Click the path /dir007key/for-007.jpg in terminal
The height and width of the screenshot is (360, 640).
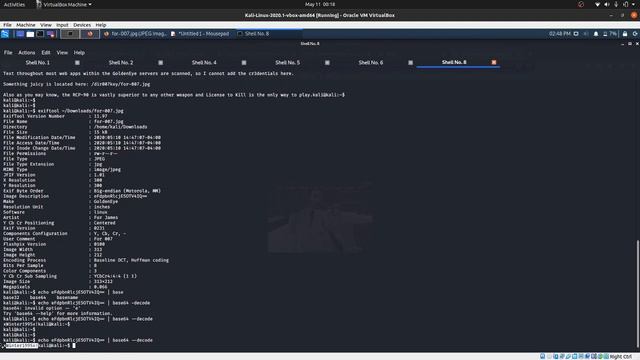[x=120, y=84]
